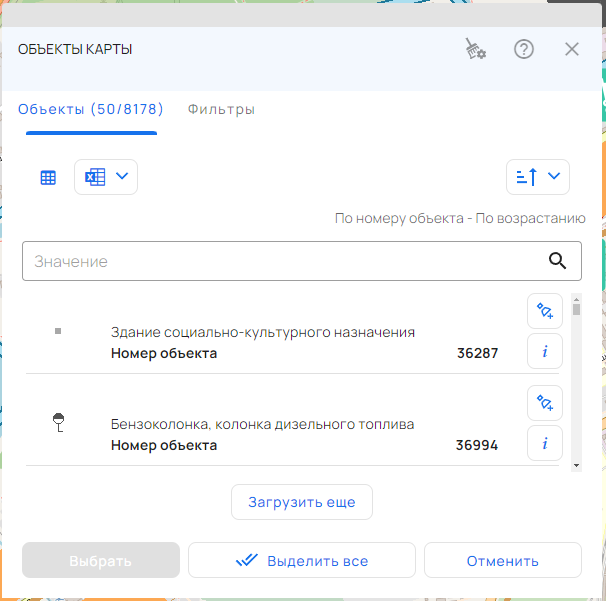
Task: Click the Отменить button
Action: 502,561
